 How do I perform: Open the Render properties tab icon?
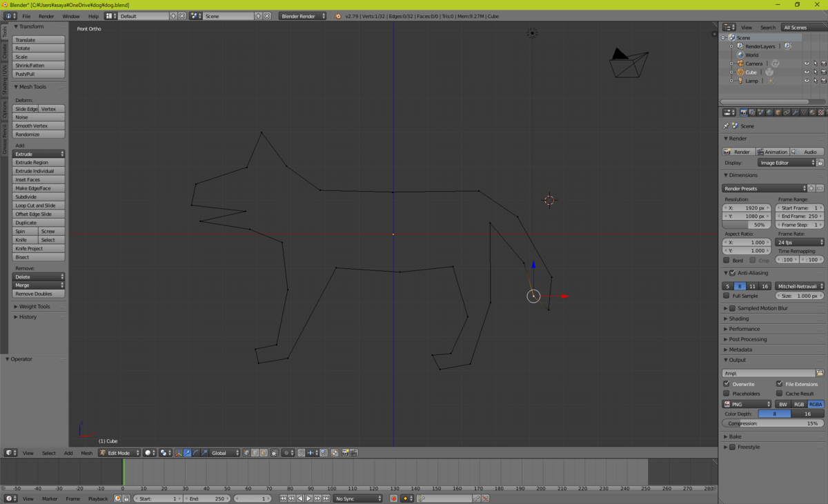tap(744, 112)
